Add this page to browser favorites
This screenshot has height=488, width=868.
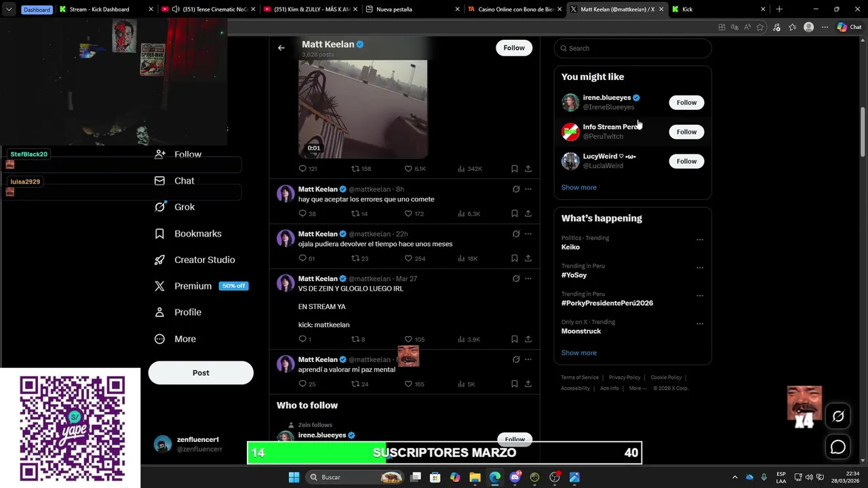[760, 27]
